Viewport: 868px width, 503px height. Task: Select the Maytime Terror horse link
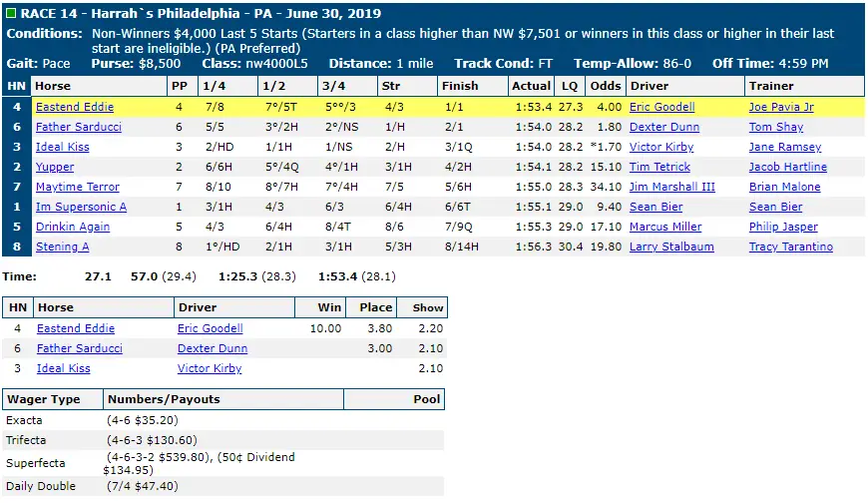pyautogui.click(x=78, y=187)
